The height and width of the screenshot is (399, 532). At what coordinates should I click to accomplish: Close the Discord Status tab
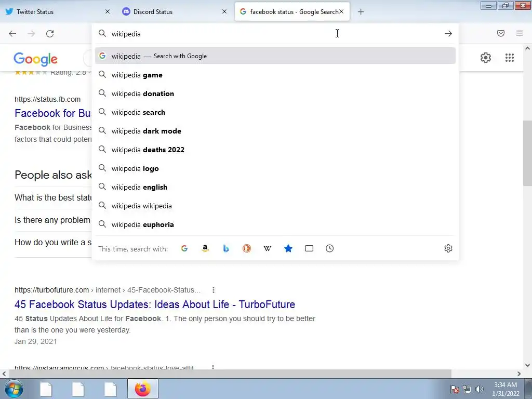coord(224,11)
